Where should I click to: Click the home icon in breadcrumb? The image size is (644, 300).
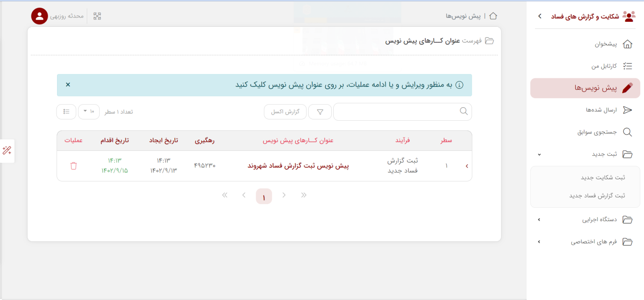point(493,16)
